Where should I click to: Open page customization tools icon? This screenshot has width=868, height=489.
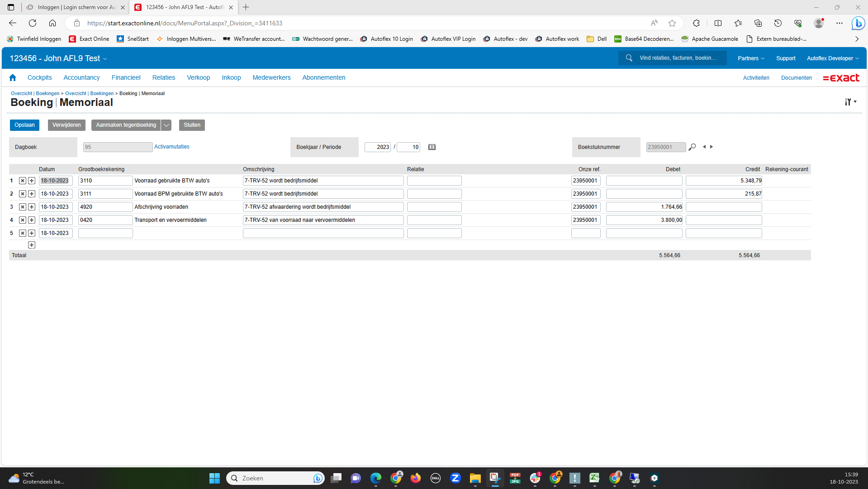pyautogui.click(x=850, y=102)
